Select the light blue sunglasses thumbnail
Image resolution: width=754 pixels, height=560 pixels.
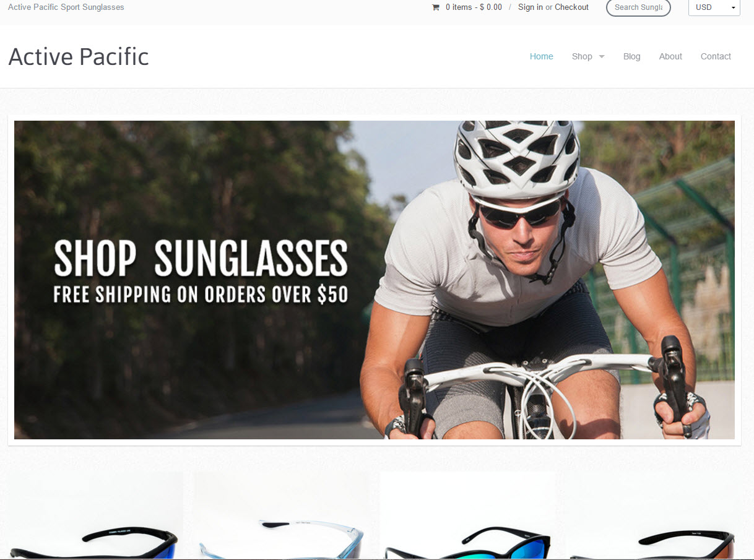pyautogui.click(x=282, y=516)
